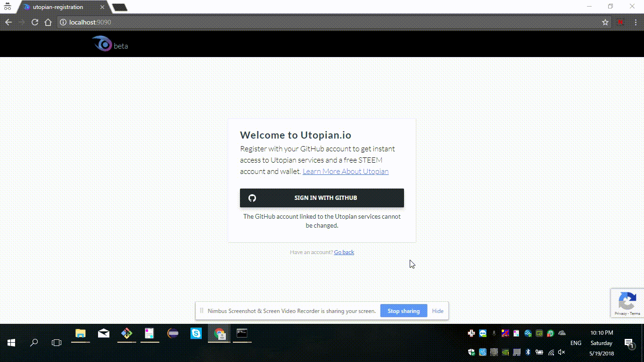
Task: Bookmark this page with the star icon
Action: click(x=605, y=22)
